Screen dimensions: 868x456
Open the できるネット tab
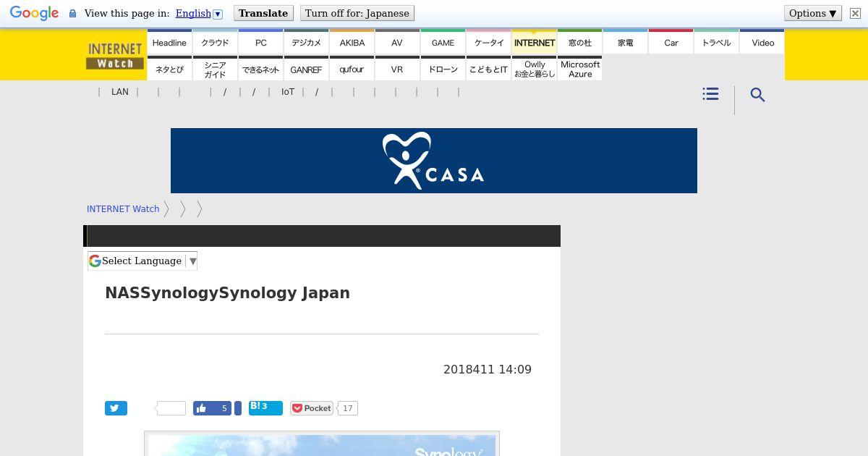[261, 69]
